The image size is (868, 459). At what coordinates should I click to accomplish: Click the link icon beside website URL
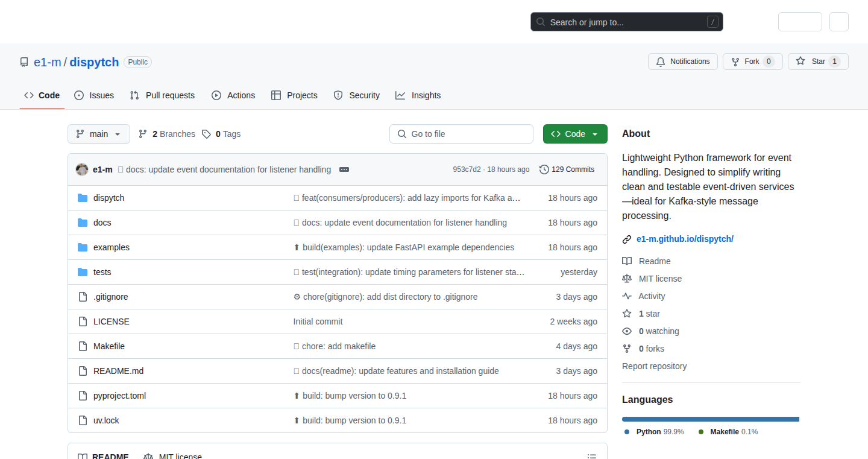coord(627,239)
